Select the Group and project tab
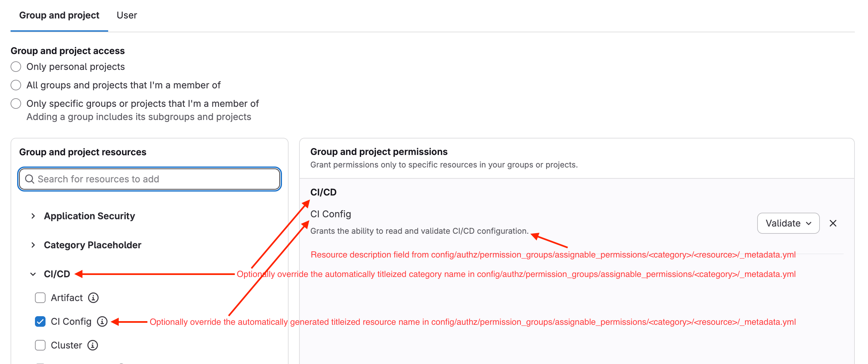 [59, 15]
